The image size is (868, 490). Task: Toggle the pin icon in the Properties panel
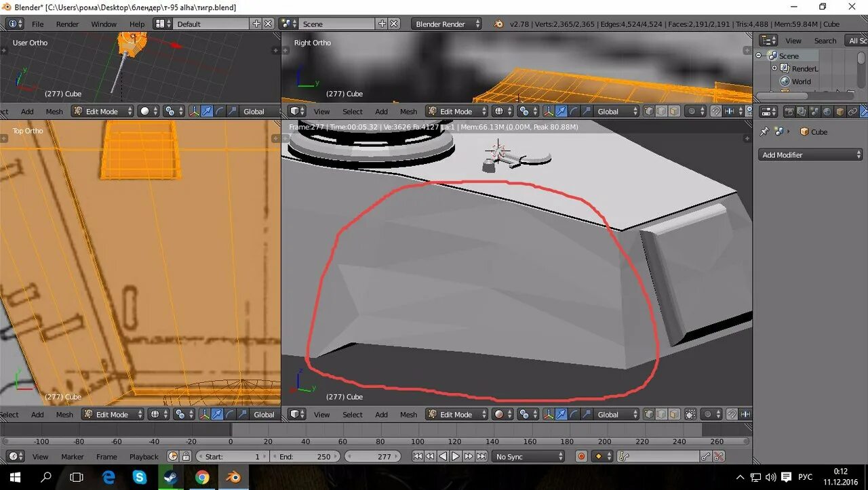(x=766, y=130)
